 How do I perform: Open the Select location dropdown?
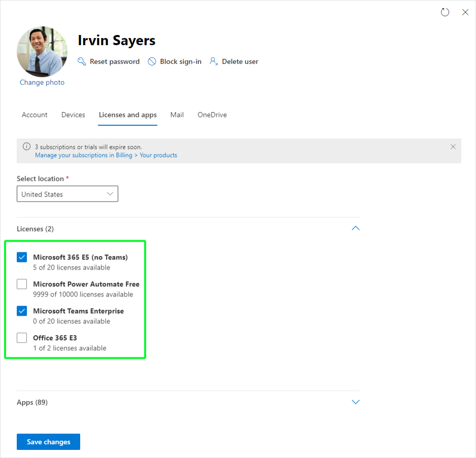pyautogui.click(x=67, y=194)
